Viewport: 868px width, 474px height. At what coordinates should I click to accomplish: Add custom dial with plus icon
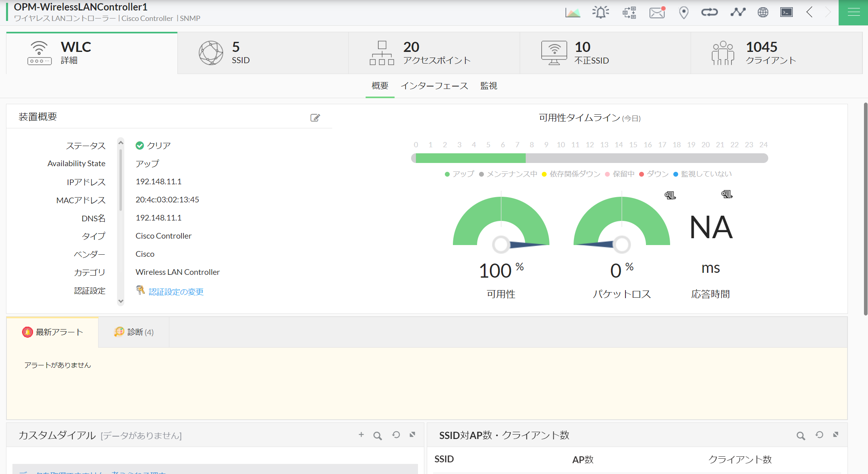(361, 435)
